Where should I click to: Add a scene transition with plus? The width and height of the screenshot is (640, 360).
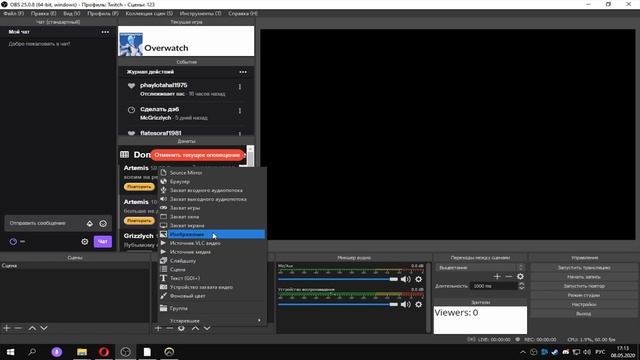pyautogui.click(x=497, y=277)
